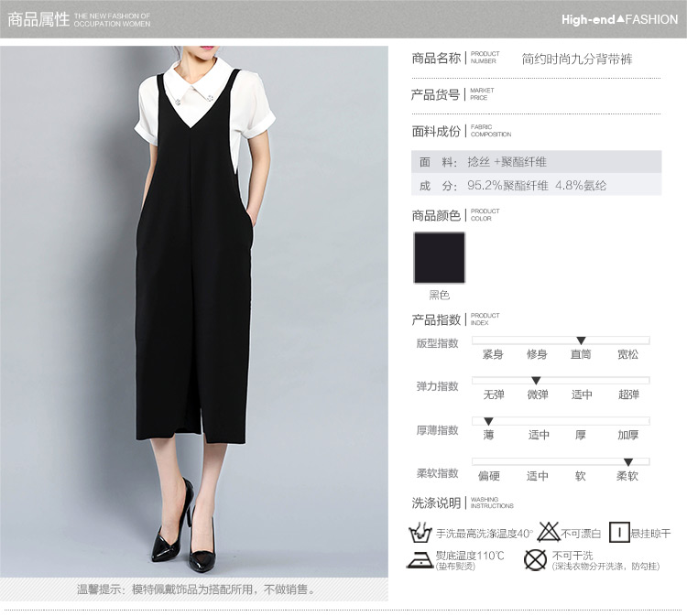Click the 适中 option under 柔软指数

click(x=537, y=476)
